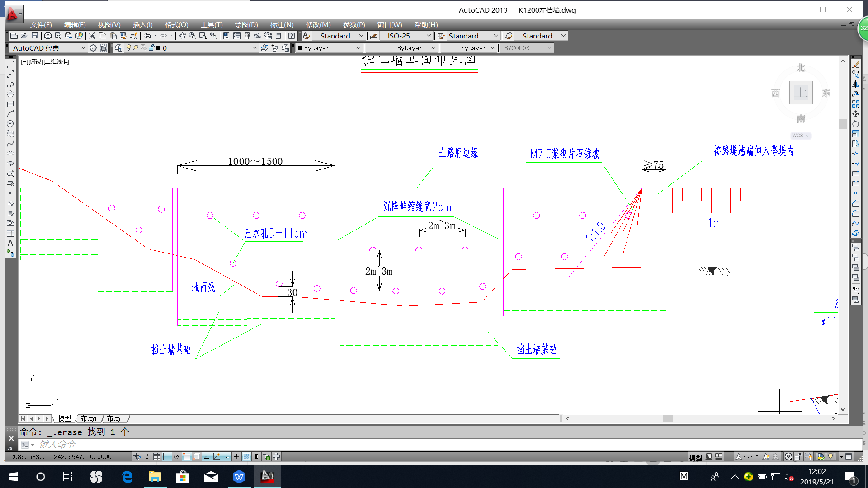This screenshot has width=868, height=488.
Task: Select the Circle draw tool
Action: [10, 124]
